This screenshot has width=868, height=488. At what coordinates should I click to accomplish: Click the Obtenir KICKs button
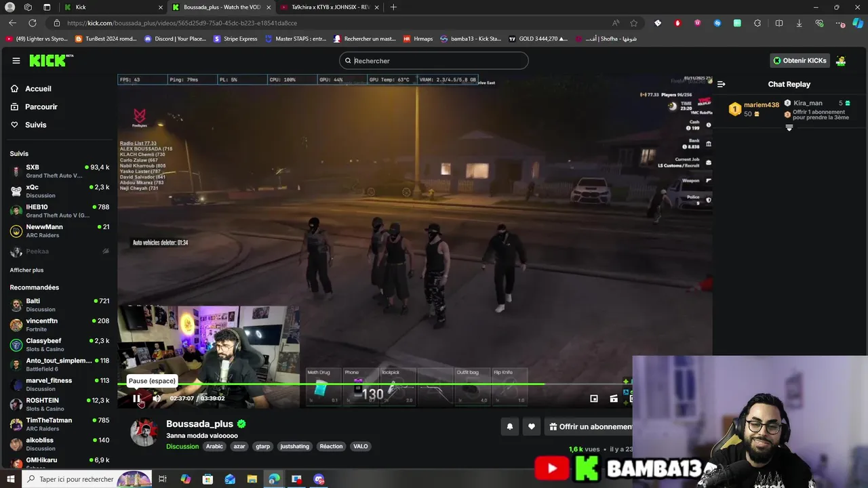click(800, 60)
